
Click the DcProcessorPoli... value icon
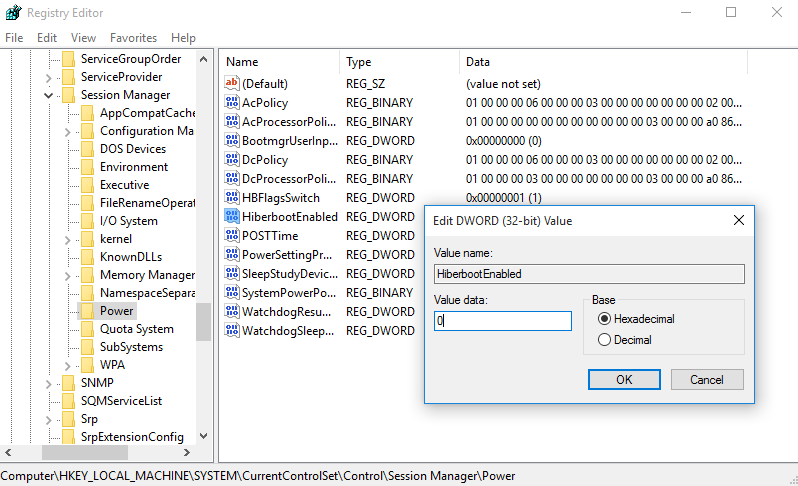point(232,178)
